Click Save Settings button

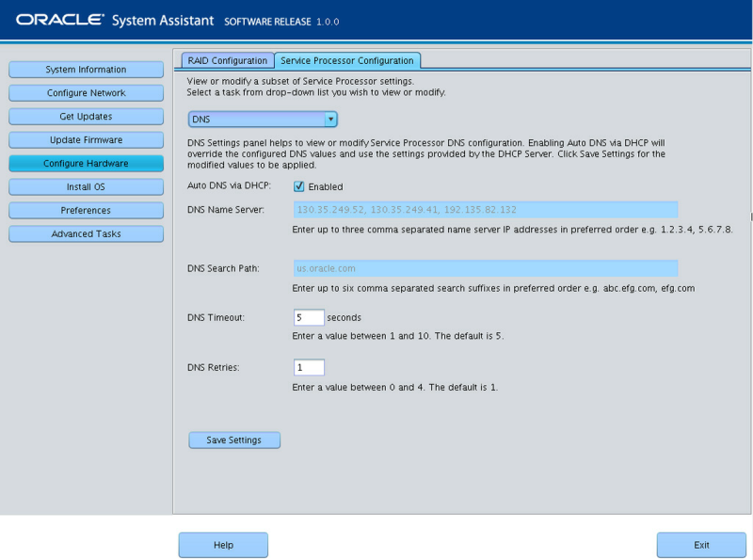[234, 440]
